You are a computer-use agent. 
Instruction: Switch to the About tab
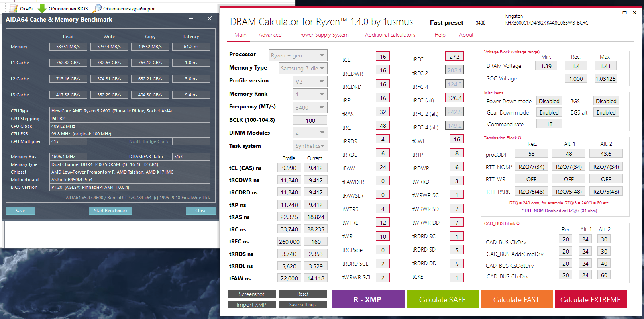tap(466, 35)
